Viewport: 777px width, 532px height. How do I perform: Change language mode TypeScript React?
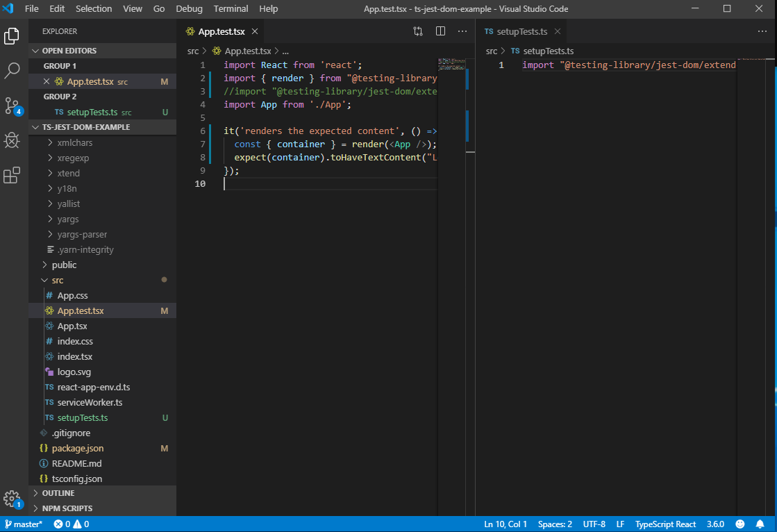click(x=665, y=524)
